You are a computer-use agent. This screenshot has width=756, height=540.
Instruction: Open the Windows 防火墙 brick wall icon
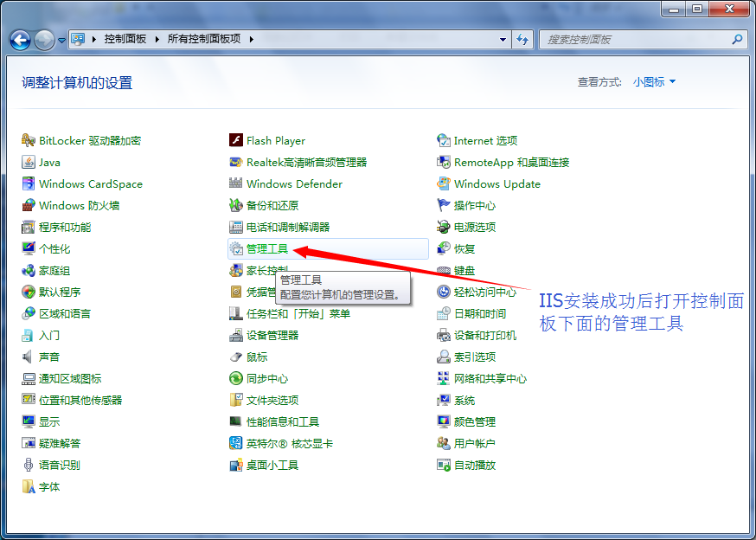pyautogui.click(x=28, y=206)
